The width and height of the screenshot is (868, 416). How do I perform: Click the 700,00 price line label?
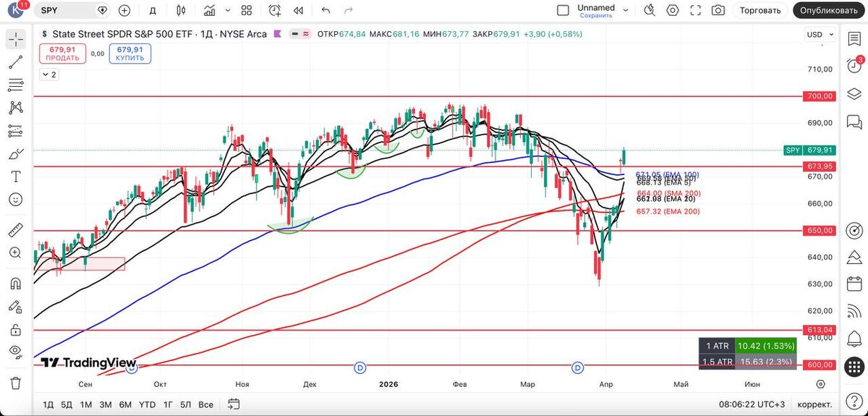pyautogui.click(x=820, y=95)
